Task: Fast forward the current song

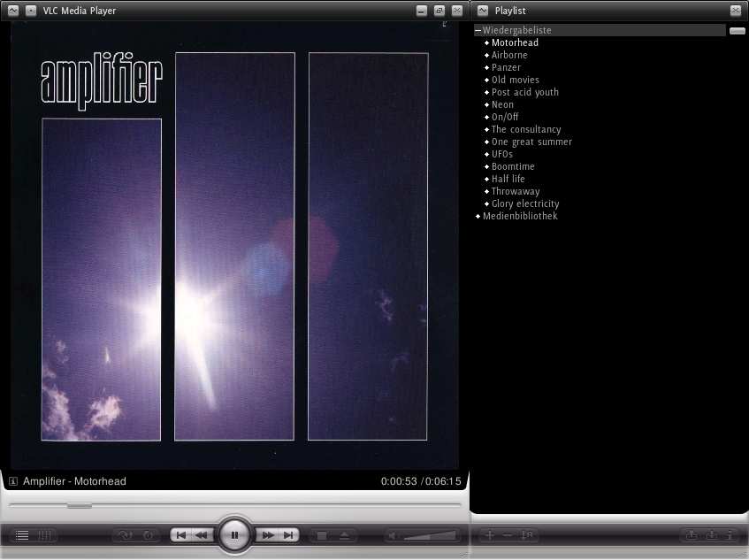Action: point(267,535)
